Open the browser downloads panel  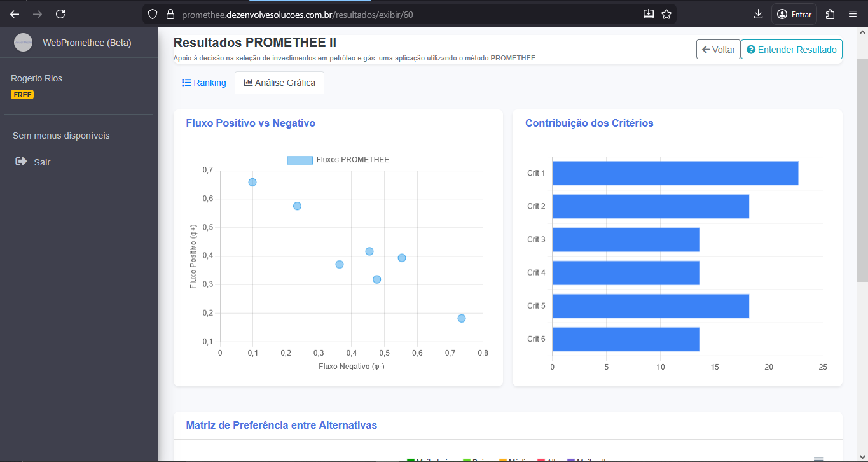pyautogui.click(x=758, y=14)
